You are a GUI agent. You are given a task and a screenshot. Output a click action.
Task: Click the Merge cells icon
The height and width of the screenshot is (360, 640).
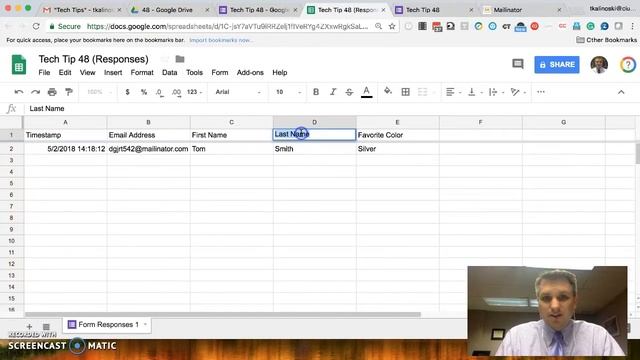(x=423, y=92)
